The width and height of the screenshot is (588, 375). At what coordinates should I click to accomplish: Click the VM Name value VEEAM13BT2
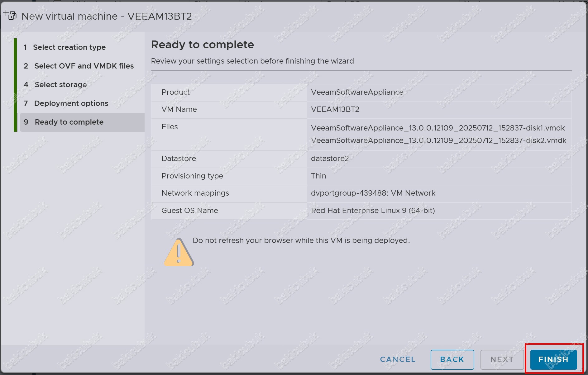[x=335, y=109]
